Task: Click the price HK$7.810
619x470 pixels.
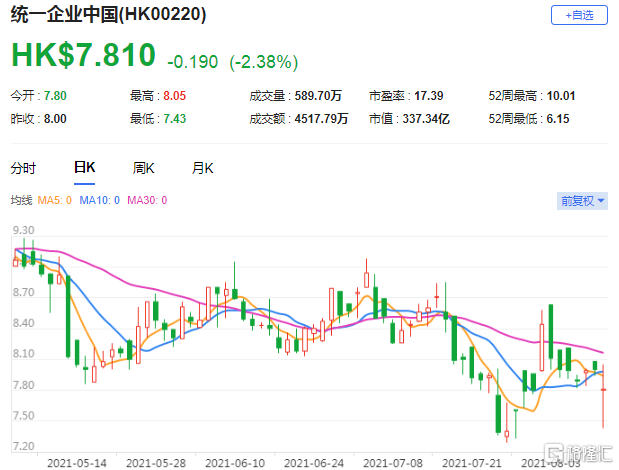Action: [83, 55]
